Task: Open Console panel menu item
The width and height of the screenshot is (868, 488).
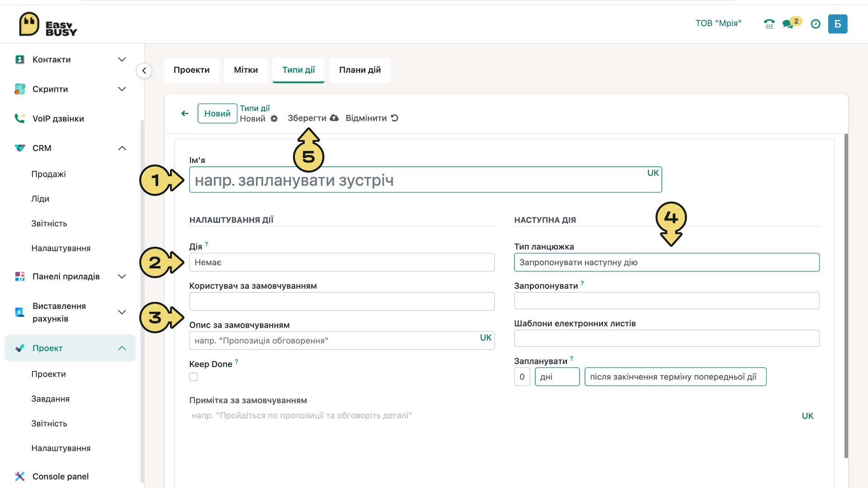Action: click(x=61, y=476)
